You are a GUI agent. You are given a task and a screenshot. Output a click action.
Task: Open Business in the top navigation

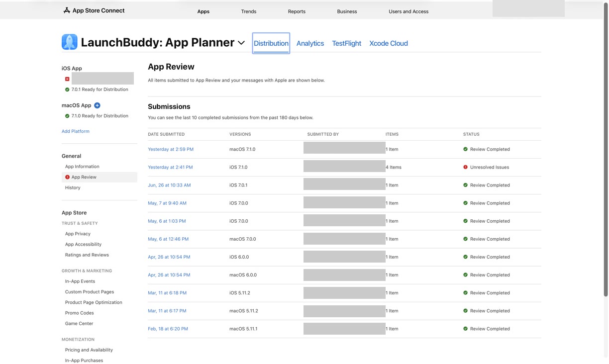347,11
